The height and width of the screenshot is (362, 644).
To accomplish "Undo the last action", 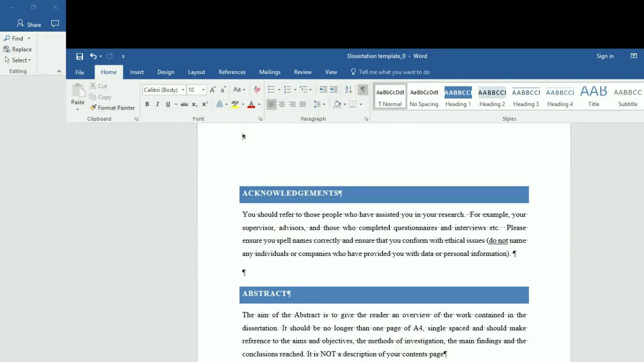I will point(93,56).
